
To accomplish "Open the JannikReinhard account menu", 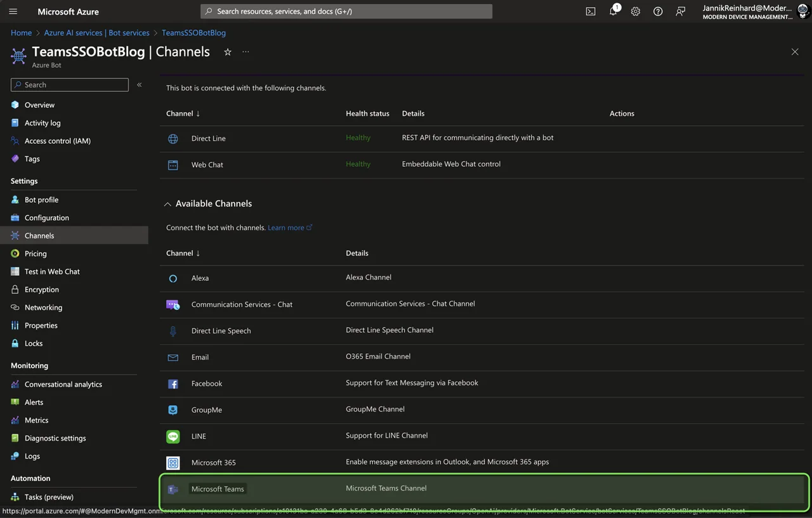I will [x=756, y=11].
